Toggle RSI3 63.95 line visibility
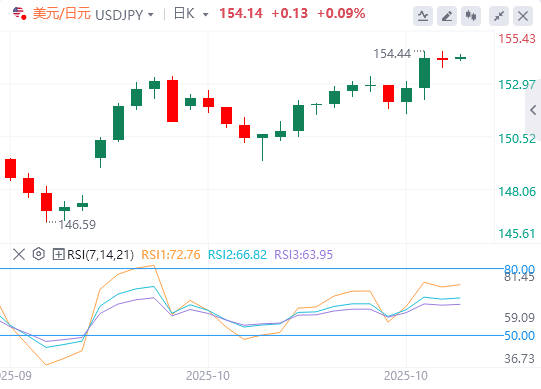Viewport: 541px width, 389px height. click(x=304, y=255)
